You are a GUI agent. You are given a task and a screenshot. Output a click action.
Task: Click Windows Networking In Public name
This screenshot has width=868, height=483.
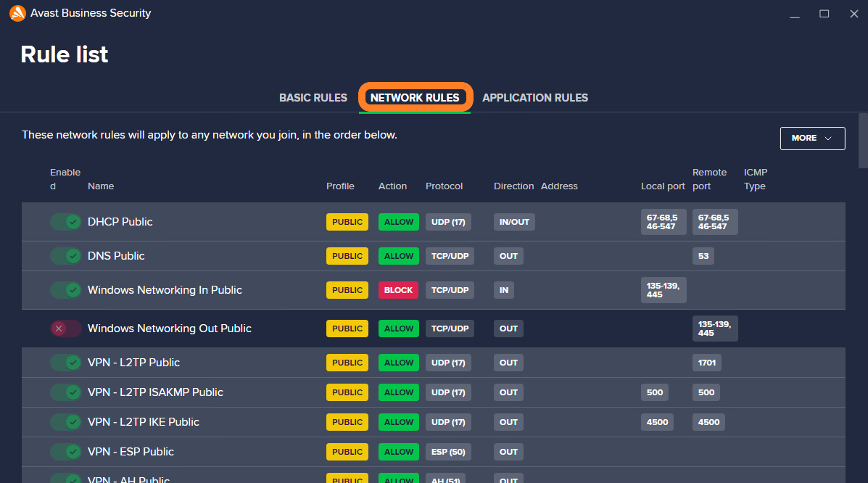click(x=165, y=290)
